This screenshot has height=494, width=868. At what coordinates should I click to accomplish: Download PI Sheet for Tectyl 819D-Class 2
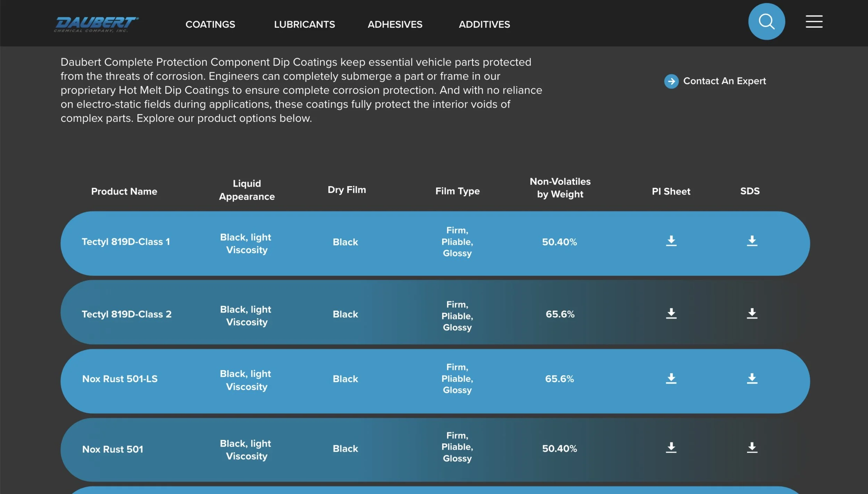(671, 313)
